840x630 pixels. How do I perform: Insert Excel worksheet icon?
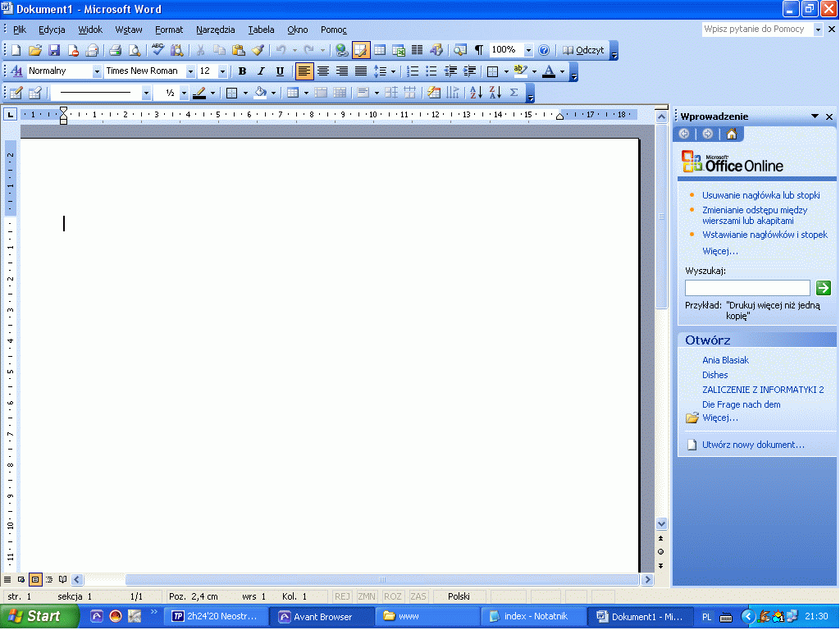pos(399,50)
